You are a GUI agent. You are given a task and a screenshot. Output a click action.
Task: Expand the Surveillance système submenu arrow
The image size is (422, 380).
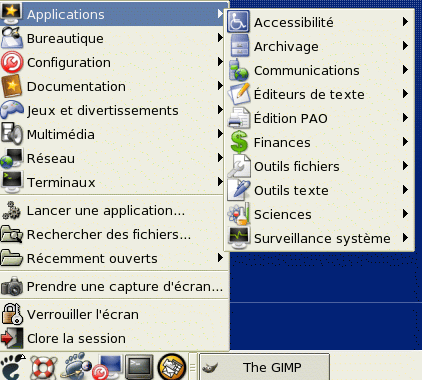[405, 238]
